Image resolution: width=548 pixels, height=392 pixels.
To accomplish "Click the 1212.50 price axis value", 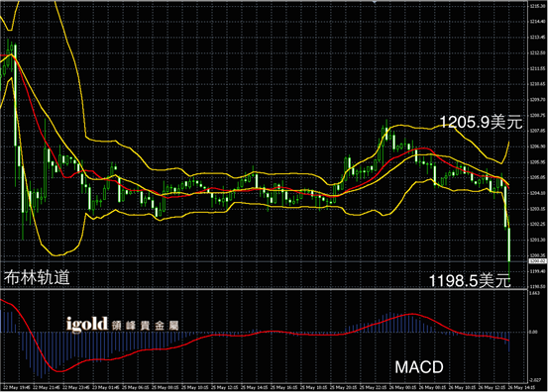I will [x=537, y=53].
